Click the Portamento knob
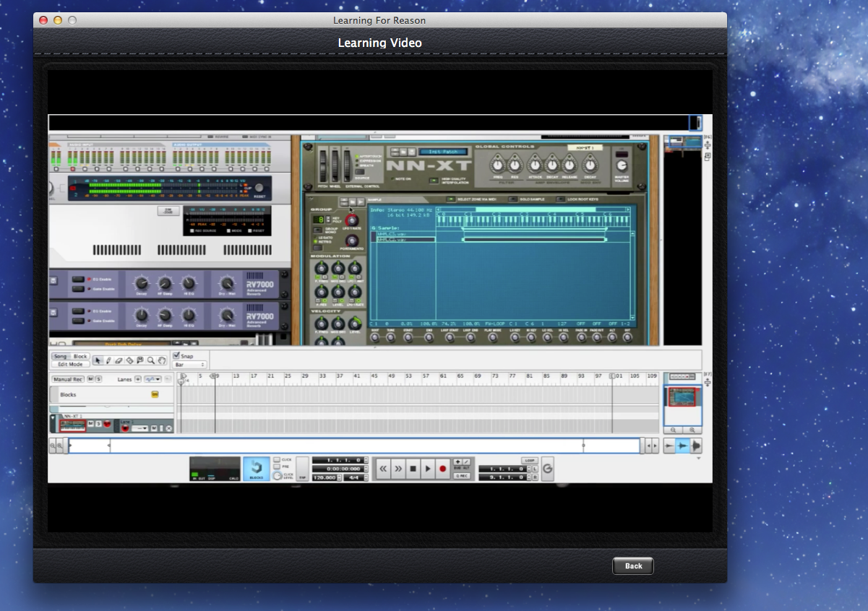868x611 pixels. pyautogui.click(x=352, y=241)
